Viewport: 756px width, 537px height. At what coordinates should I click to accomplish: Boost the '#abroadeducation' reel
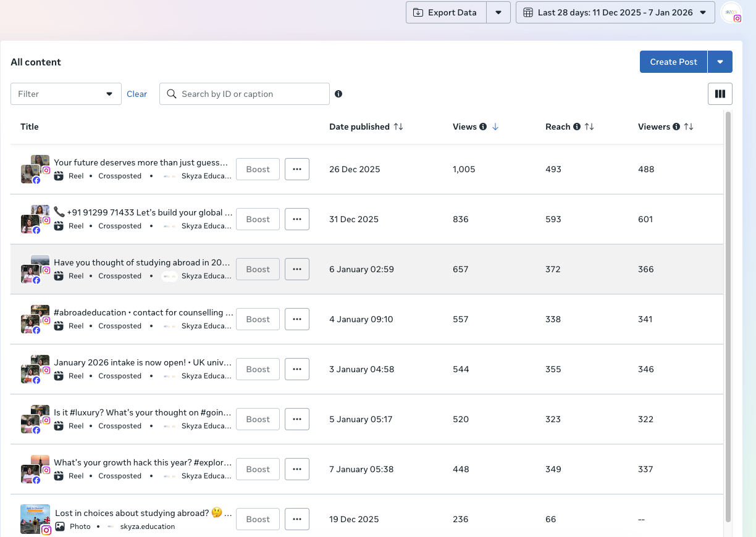coord(258,319)
